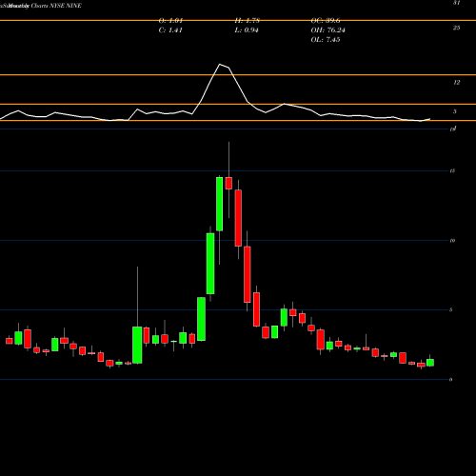Click the "OL: 7.45" reading
Screen dimensions: 476x476
(x=326, y=40)
